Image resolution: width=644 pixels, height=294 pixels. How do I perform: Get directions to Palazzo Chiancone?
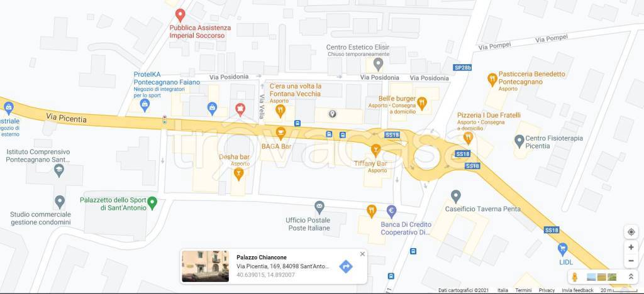click(346, 266)
